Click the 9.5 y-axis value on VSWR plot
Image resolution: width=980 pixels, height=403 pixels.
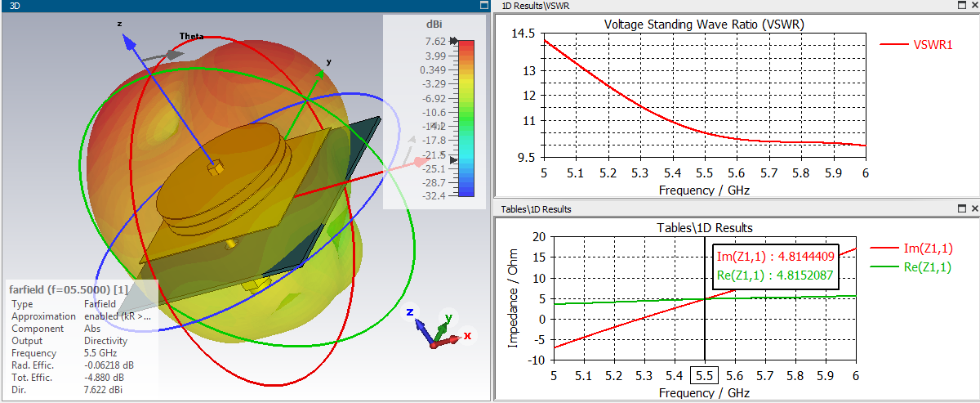527,158
